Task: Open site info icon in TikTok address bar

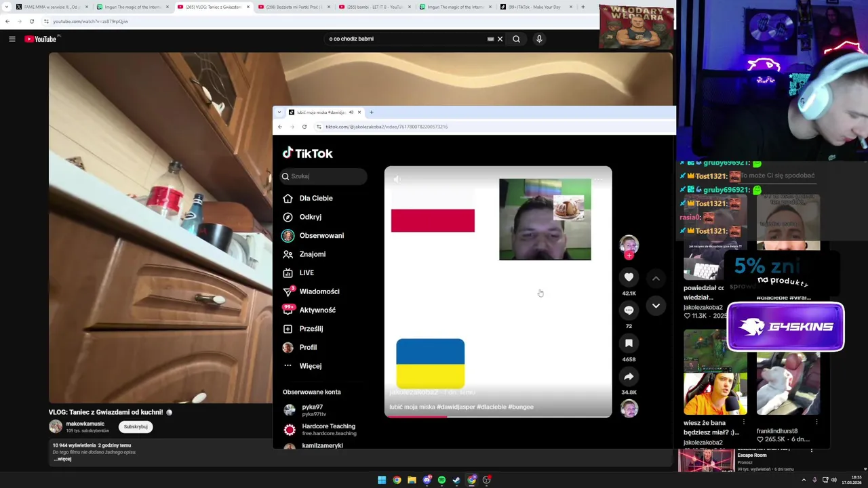Action: tap(319, 127)
